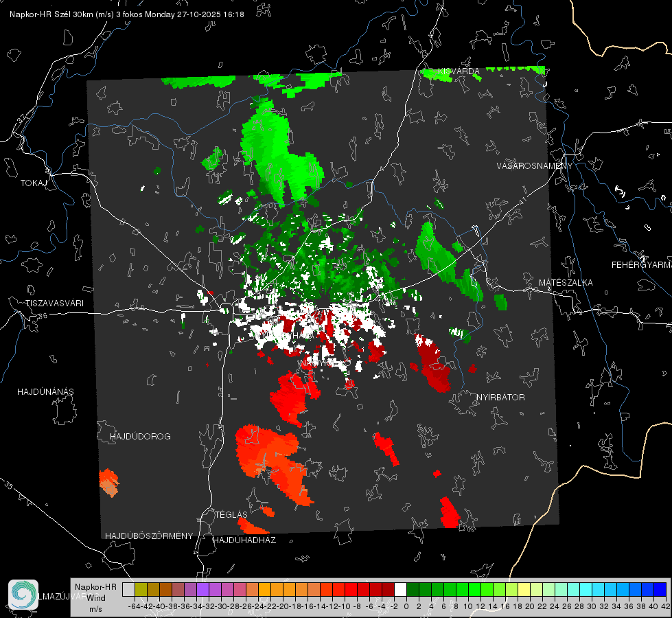Click the MÁTÉSZALKA town label

pos(566,283)
